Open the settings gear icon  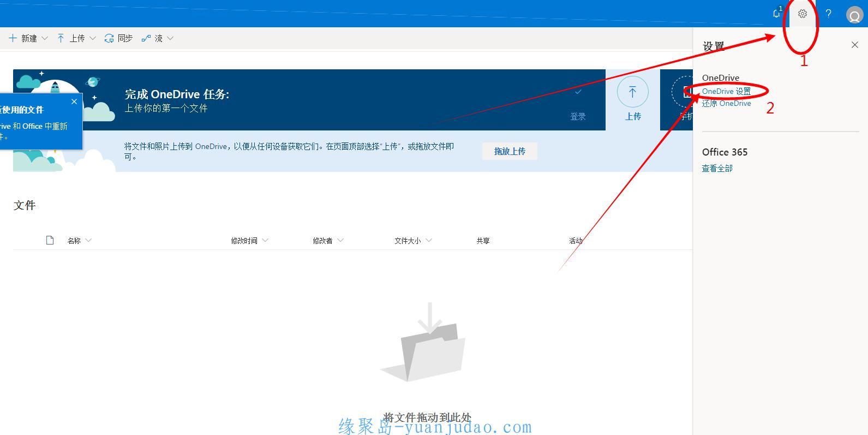[x=803, y=14]
